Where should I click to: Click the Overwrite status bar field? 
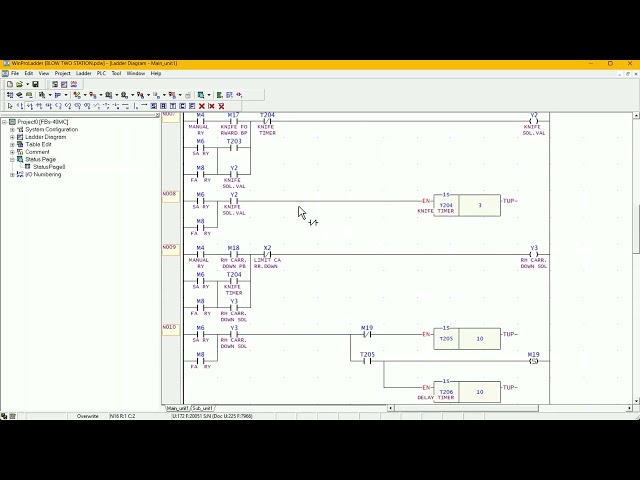coord(87,416)
